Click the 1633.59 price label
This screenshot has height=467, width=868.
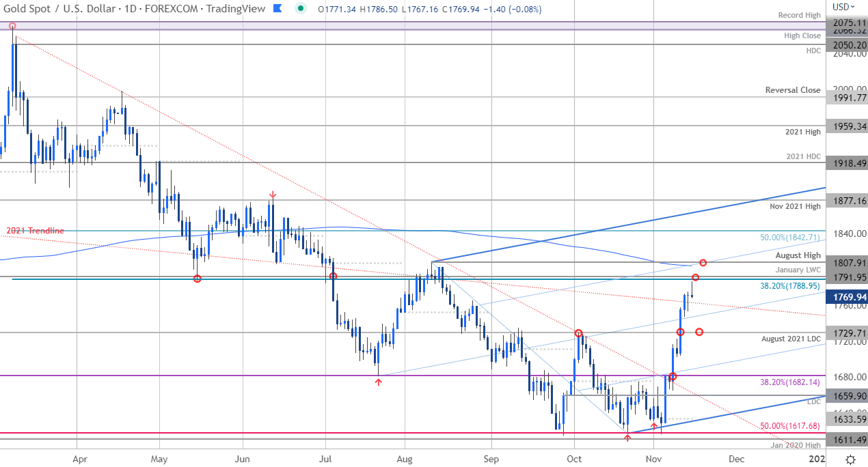tap(846, 419)
